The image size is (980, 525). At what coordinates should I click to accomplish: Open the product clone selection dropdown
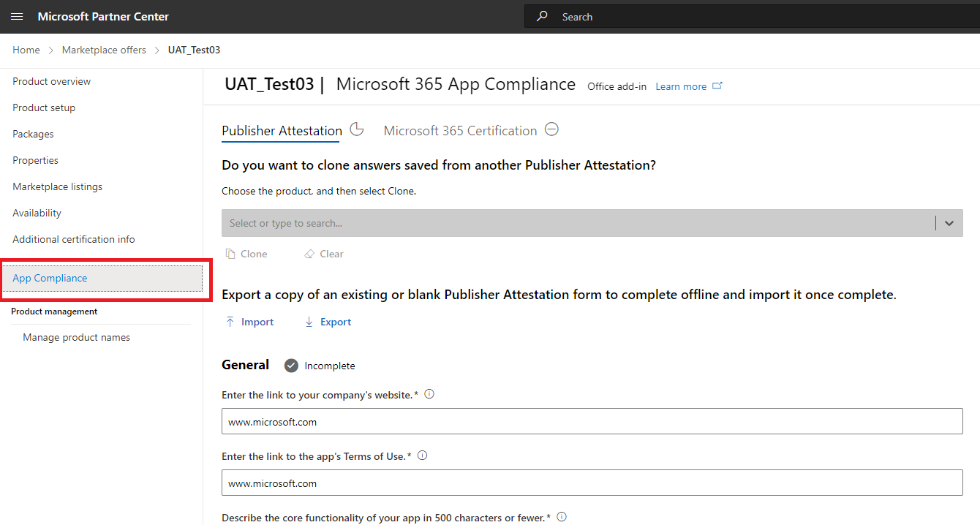[949, 223]
